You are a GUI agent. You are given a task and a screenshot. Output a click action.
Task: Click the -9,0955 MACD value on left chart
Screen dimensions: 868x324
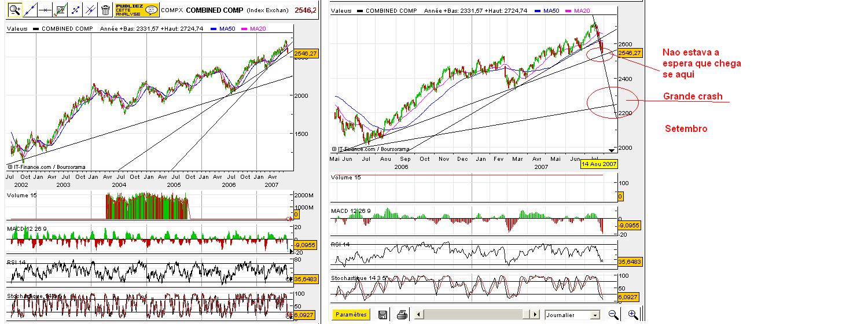(x=306, y=244)
